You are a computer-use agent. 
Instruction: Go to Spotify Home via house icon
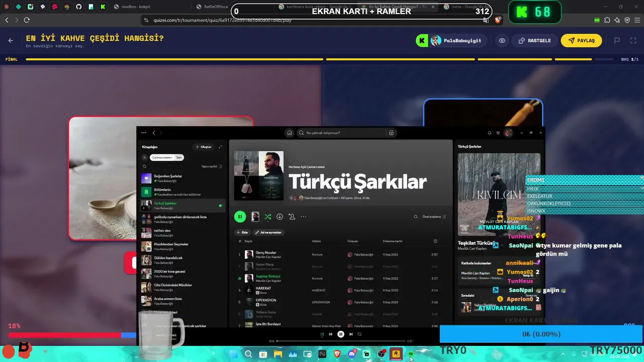289,133
